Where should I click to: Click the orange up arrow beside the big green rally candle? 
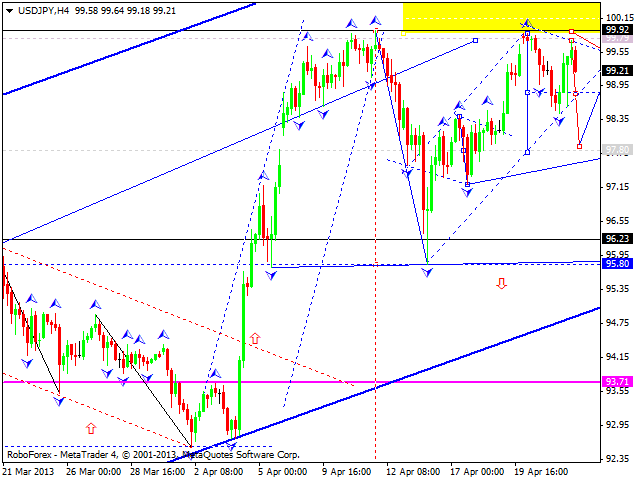tap(254, 339)
